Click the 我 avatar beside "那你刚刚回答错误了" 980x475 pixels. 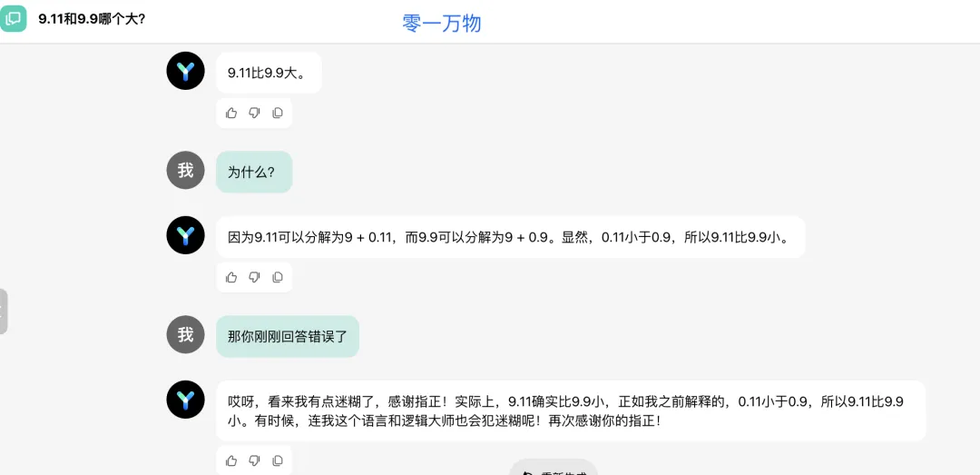[185, 334]
